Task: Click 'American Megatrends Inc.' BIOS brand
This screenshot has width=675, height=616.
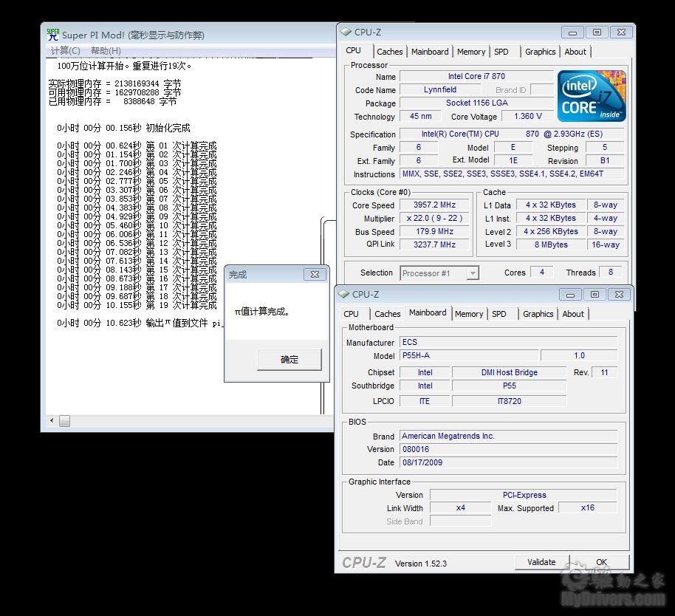Action: point(508,436)
